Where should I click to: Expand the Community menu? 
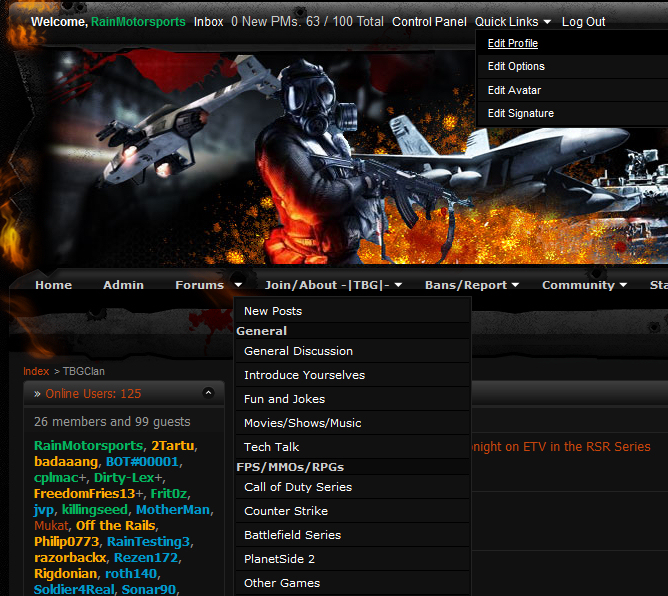coord(584,285)
